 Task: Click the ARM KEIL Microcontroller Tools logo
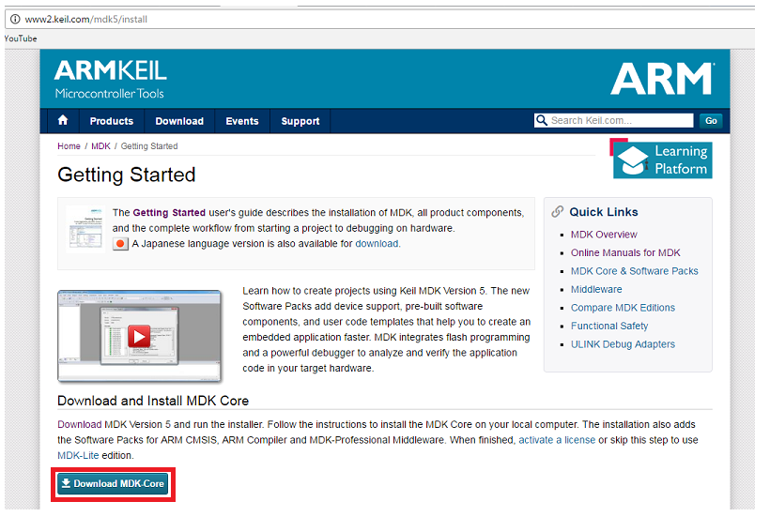(x=111, y=79)
